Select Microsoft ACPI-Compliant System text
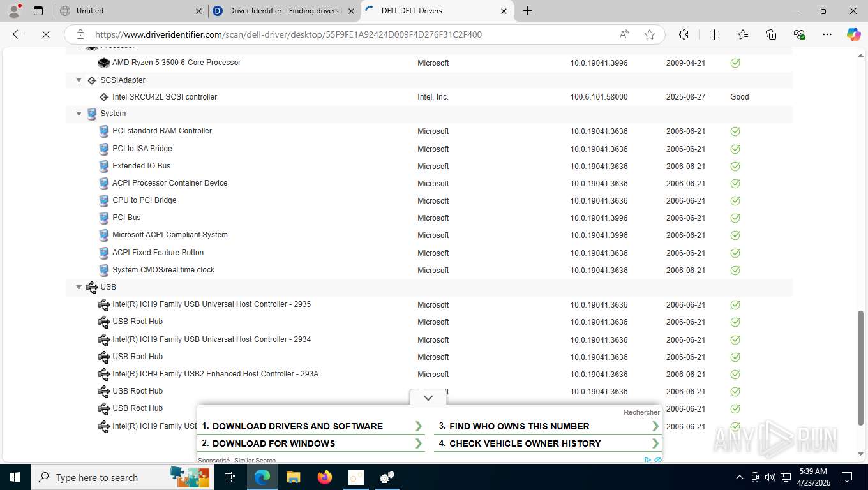 170,235
